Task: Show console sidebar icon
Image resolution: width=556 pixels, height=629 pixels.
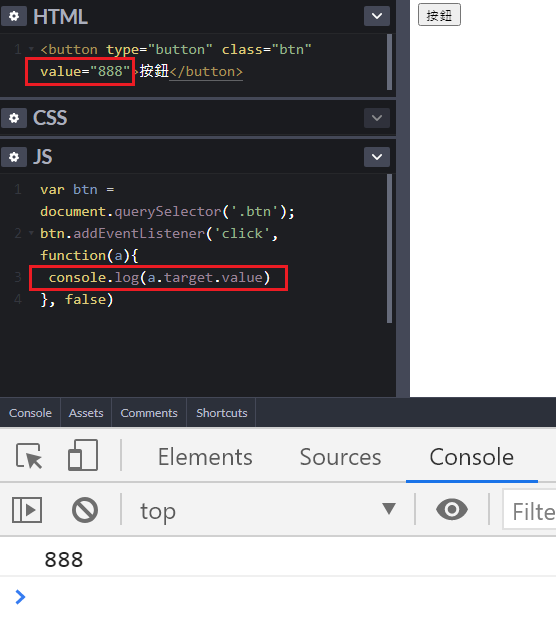Action: [x=27, y=510]
